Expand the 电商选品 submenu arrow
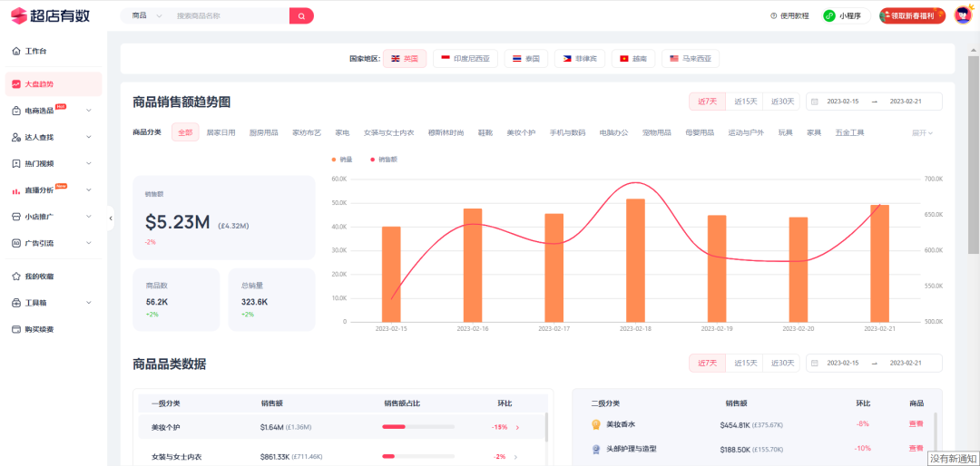 [88, 111]
